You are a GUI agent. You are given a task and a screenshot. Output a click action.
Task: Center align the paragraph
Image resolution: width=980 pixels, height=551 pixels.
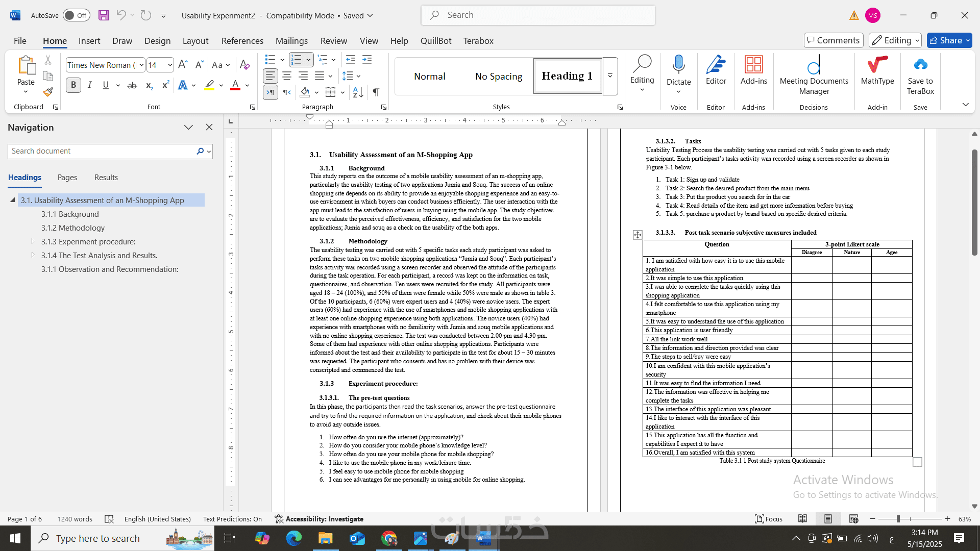[x=287, y=76]
